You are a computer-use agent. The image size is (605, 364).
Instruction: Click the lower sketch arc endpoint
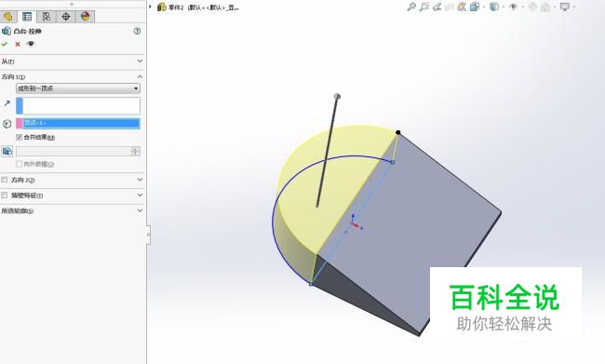coord(311,285)
